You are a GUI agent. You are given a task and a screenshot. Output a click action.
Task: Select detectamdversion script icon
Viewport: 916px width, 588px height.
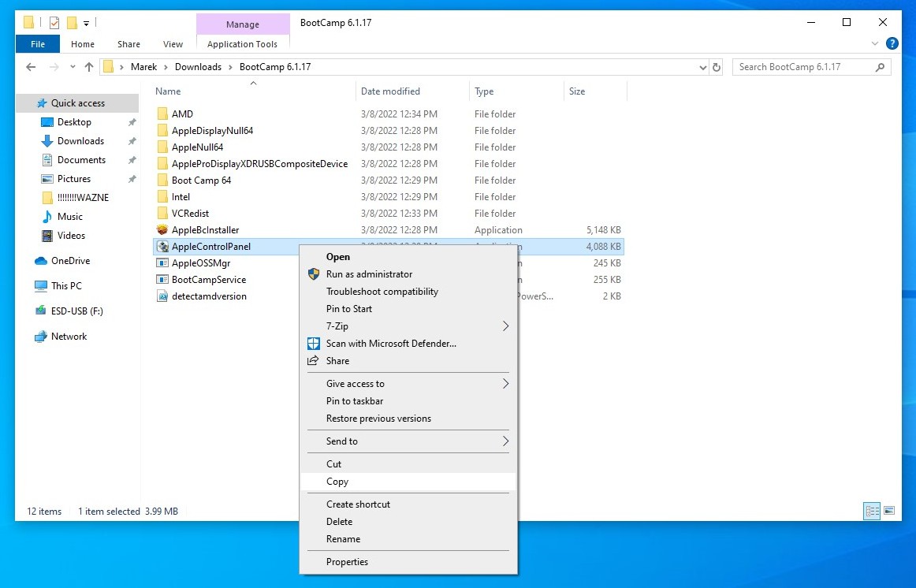click(162, 296)
